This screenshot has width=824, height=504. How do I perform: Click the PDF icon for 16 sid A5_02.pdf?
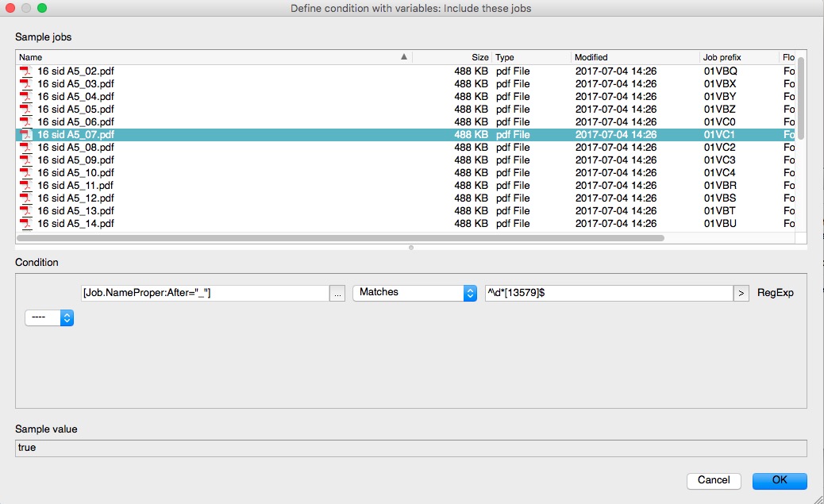pyautogui.click(x=25, y=71)
